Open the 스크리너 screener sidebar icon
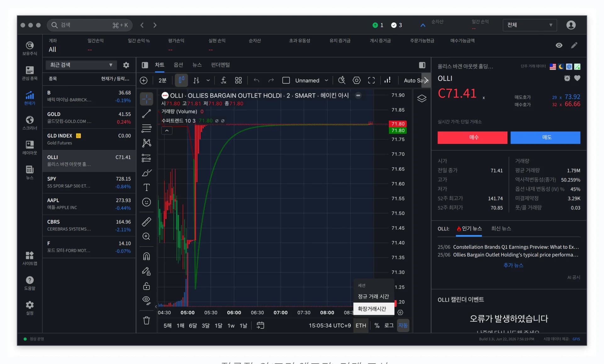The width and height of the screenshot is (604, 364). 30,123
